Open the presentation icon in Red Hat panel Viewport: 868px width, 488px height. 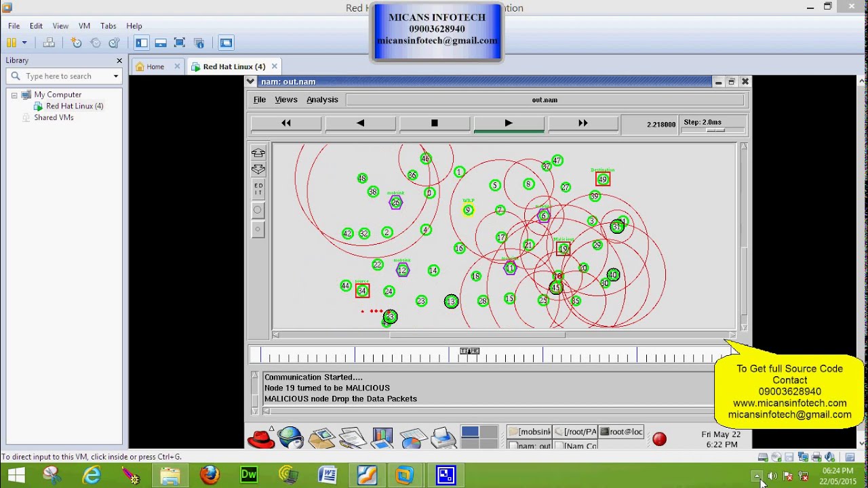[x=382, y=439]
